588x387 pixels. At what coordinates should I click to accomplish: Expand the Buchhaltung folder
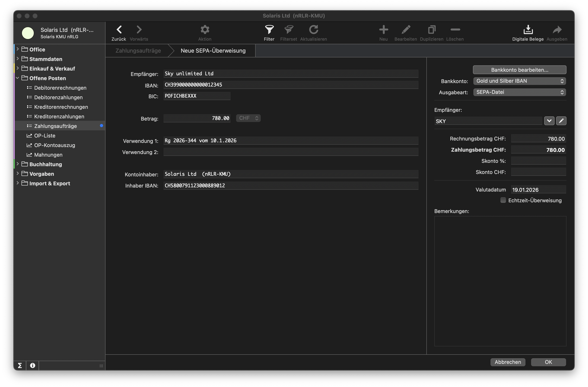18,164
